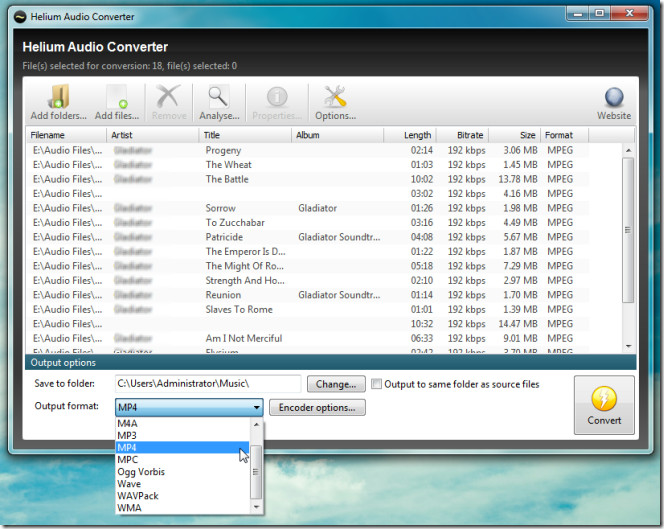Screen dimensions: 664x529
Task: Start conversion with the Convert button
Action: 604,405
